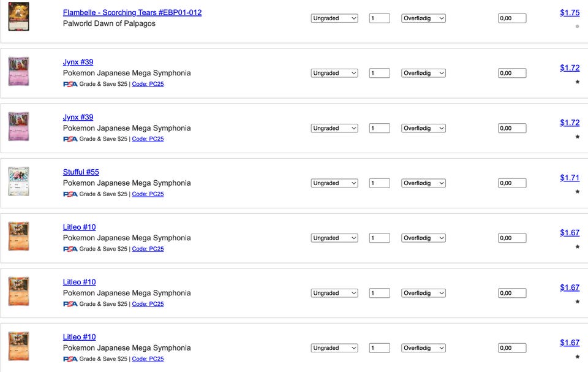Click the $1.71 price link
The image size is (588, 372).
[570, 178]
